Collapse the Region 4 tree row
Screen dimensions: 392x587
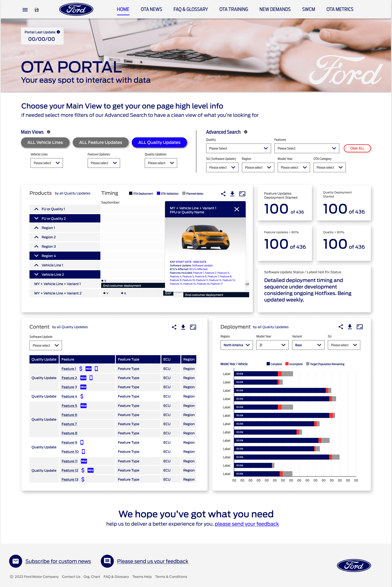coord(65,256)
